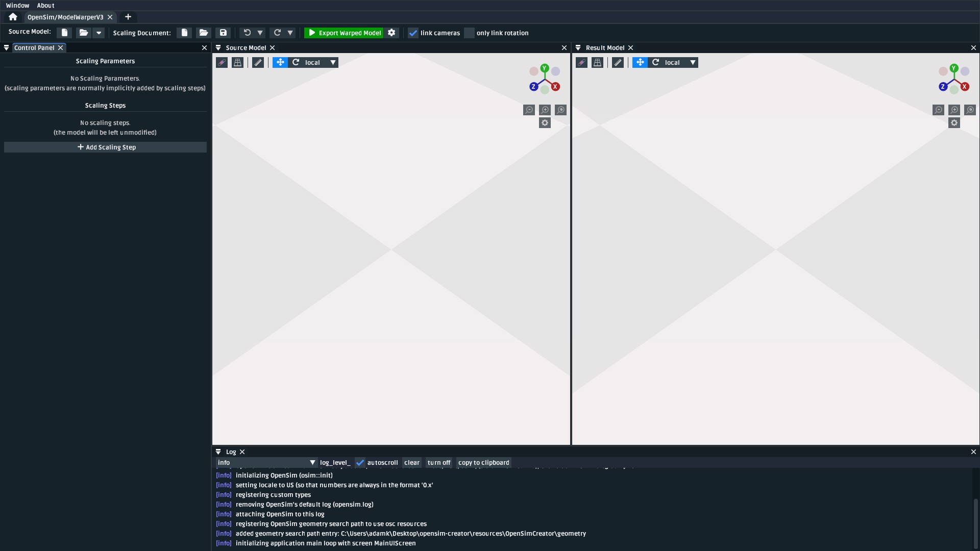Toggle the log autoscroll checkbox

coord(360,462)
